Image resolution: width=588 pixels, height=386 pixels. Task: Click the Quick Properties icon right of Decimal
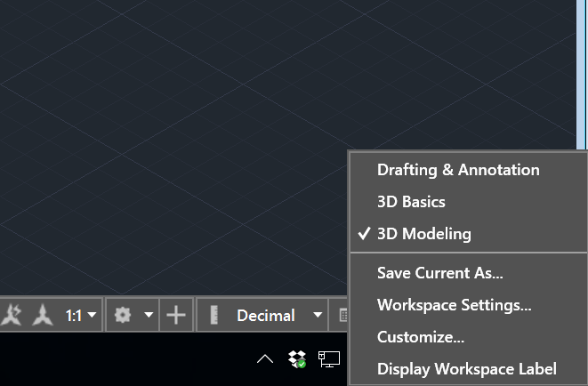coord(343,315)
